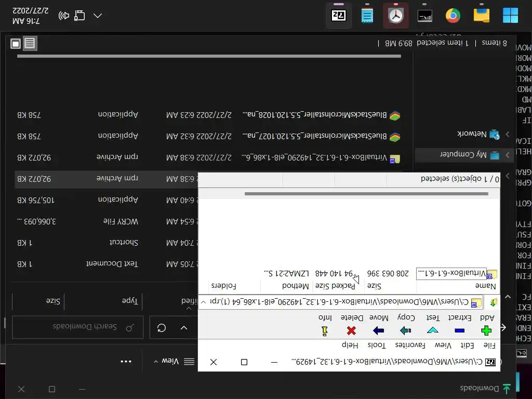Click the blue minus Extract icon in 7-Zip

click(x=459, y=330)
